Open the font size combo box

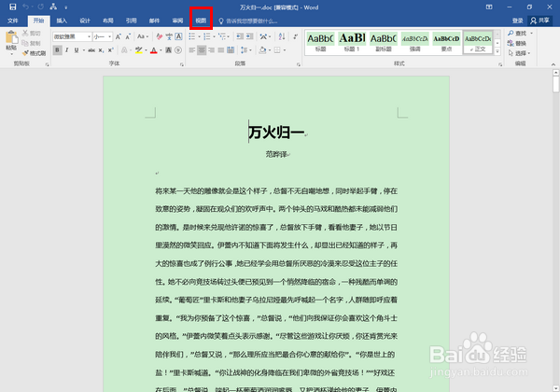(x=103, y=36)
